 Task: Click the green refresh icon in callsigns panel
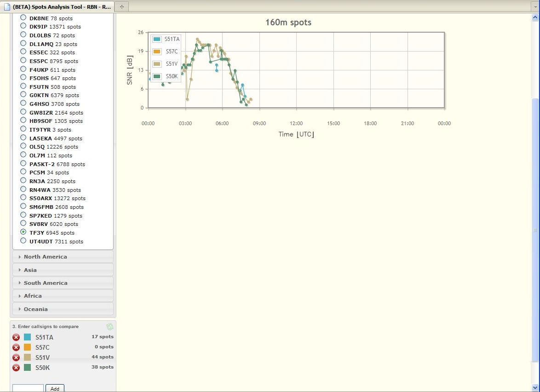[110, 327]
